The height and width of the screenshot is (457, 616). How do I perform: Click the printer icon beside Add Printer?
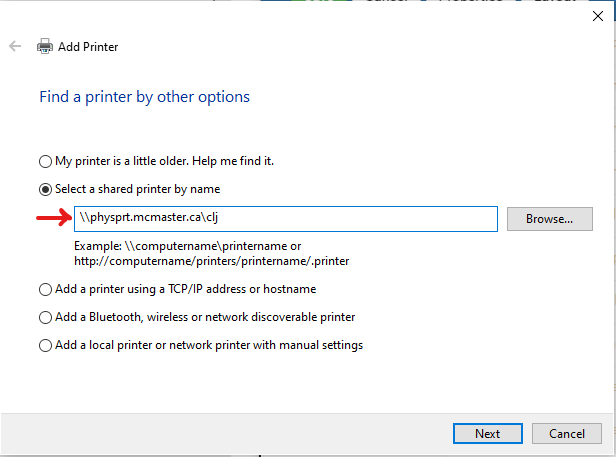[x=45, y=47]
